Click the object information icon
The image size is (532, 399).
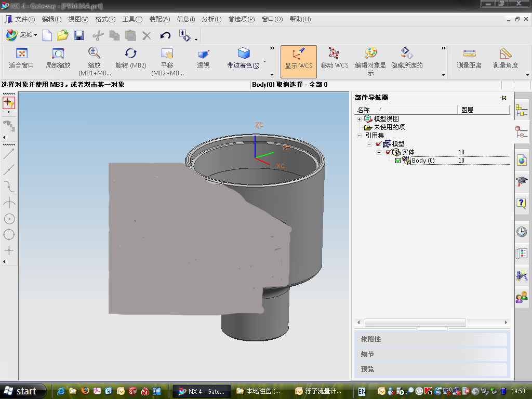[x=184, y=35]
